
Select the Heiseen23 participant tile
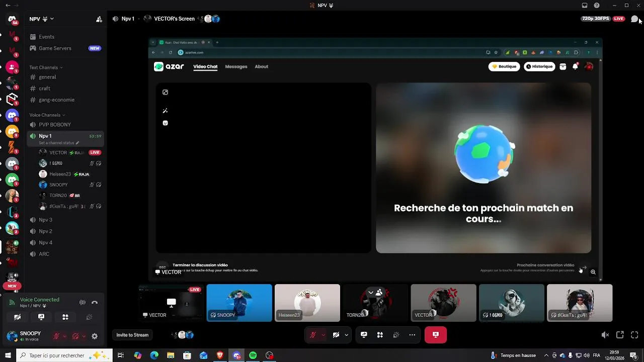307,303
